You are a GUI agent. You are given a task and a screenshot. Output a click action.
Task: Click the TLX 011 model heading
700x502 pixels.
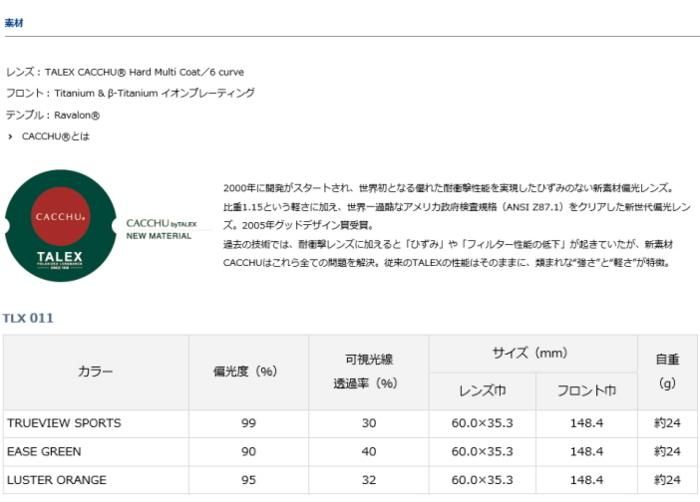[x=28, y=318]
